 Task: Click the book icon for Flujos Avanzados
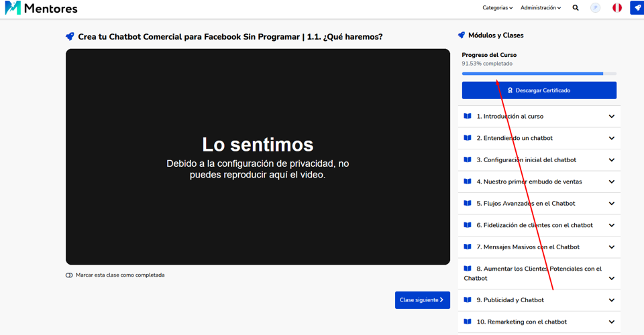(468, 203)
